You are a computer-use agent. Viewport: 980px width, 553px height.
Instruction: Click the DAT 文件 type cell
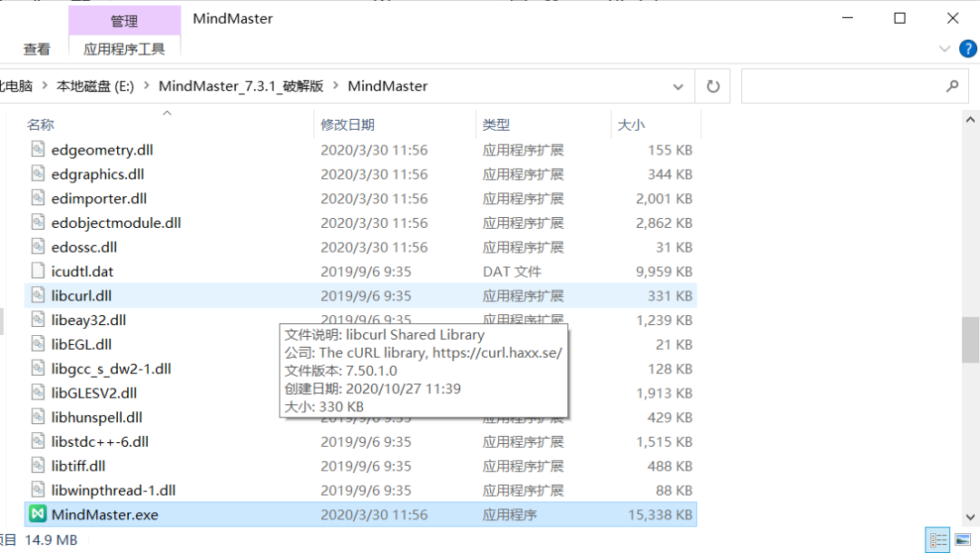(x=512, y=272)
